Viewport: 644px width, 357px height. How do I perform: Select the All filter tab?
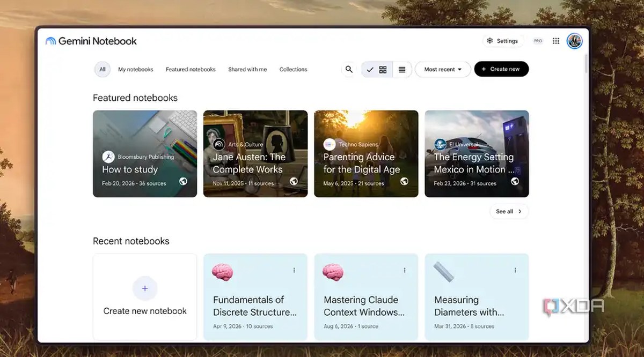point(102,69)
